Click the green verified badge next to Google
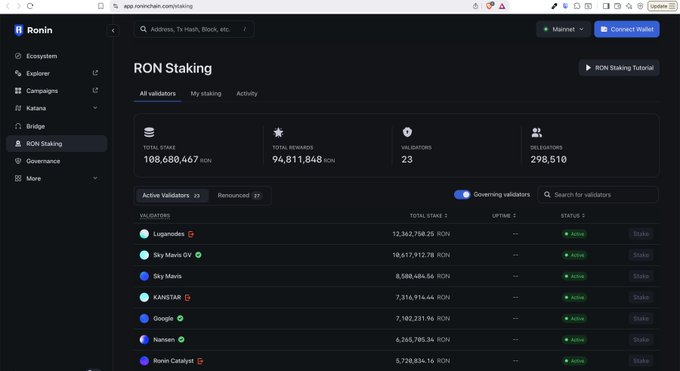This screenshot has height=371, width=680. (180, 318)
